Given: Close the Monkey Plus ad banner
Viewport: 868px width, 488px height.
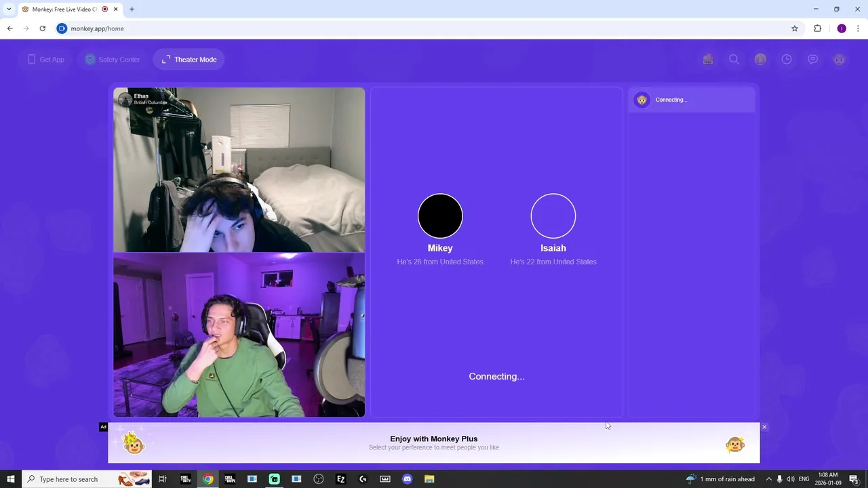Looking at the screenshot, I should click(x=764, y=427).
